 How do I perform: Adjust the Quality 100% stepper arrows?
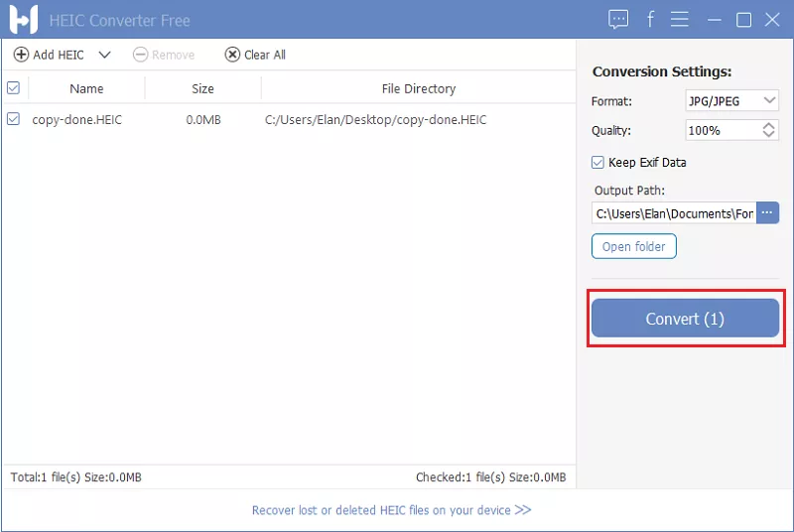pos(769,130)
